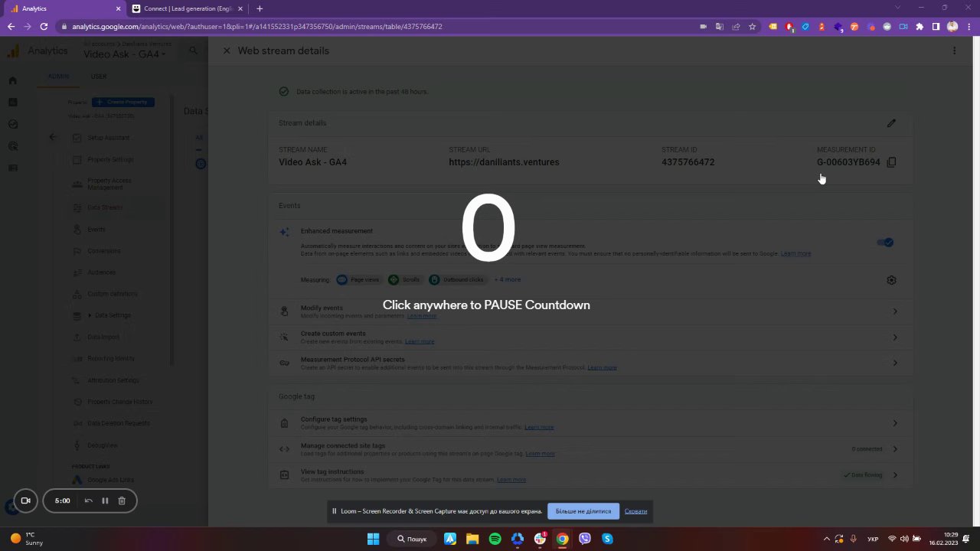Open Learn more link under Configure tag settings
This screenshot has width=980, height=551.
pos(539,427)
